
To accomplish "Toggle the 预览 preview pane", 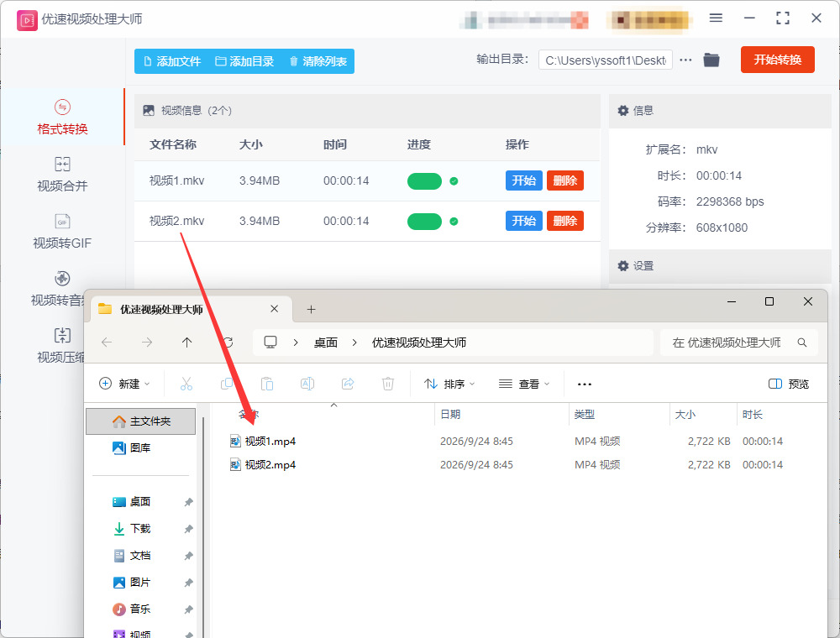I will point(789,384).
